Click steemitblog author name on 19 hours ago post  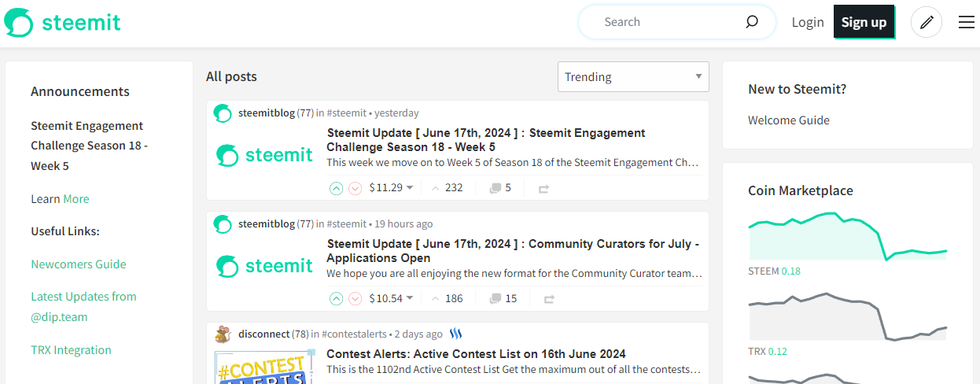[267, 224]
